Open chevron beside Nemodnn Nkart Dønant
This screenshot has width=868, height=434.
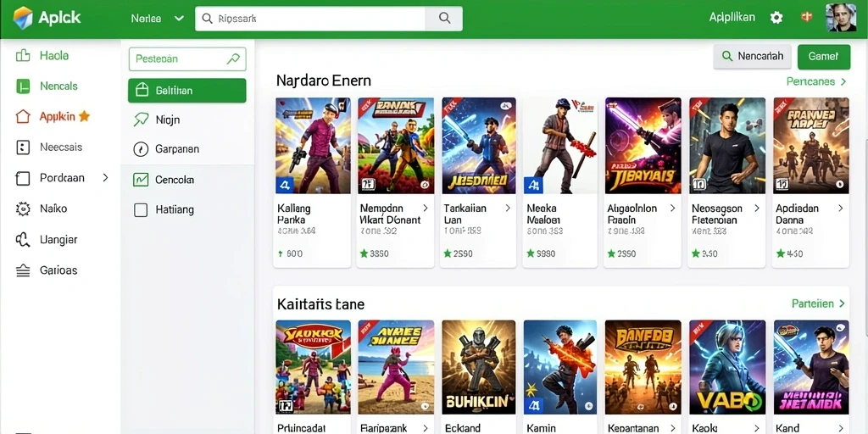(426, 209)
